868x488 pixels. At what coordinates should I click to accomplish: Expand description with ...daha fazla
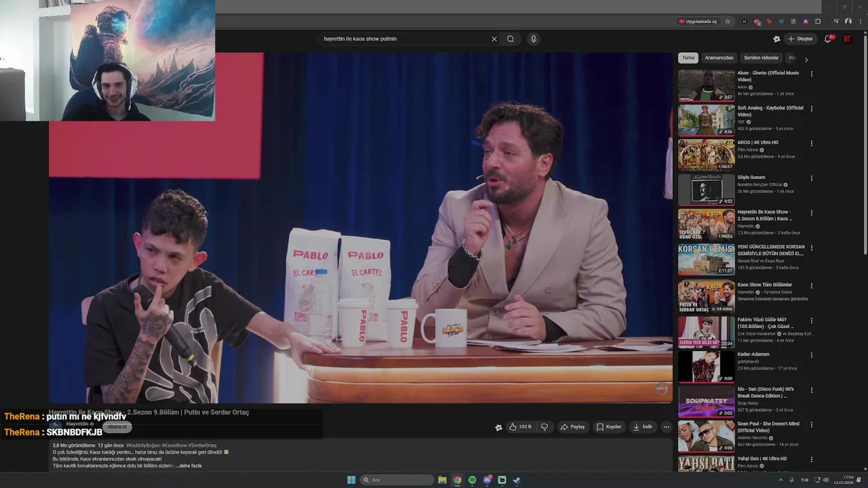pyautogui.click(x=189, y=466)
